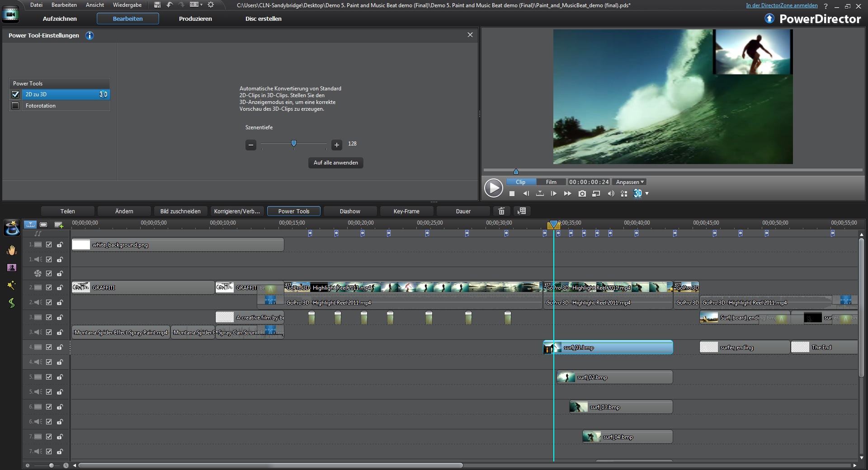The height and width of the screenshot is (470, 868).
Task: Open the Ansicht menu
Action: 95,5
